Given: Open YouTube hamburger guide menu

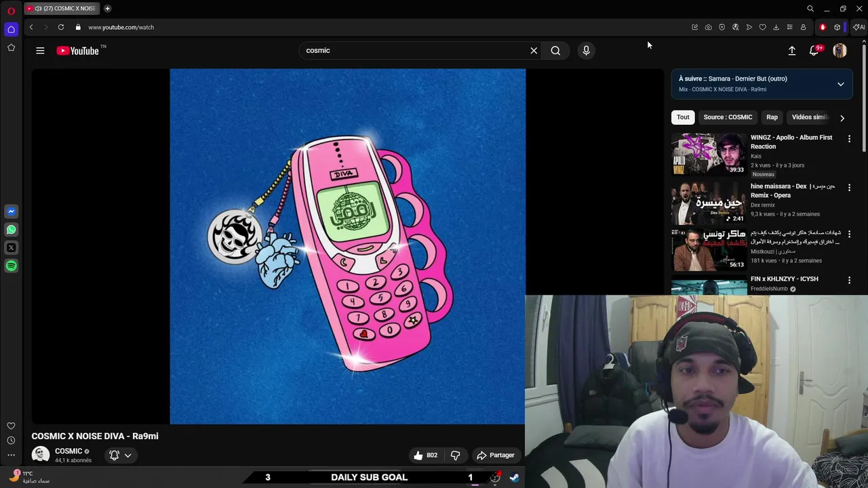Looking at the screenshot, I should 40,50.
